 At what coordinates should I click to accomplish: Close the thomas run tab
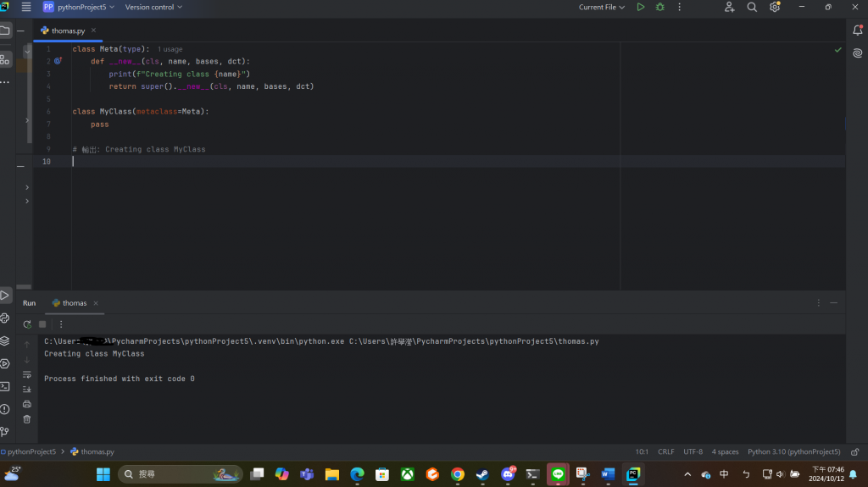point(96,303)
